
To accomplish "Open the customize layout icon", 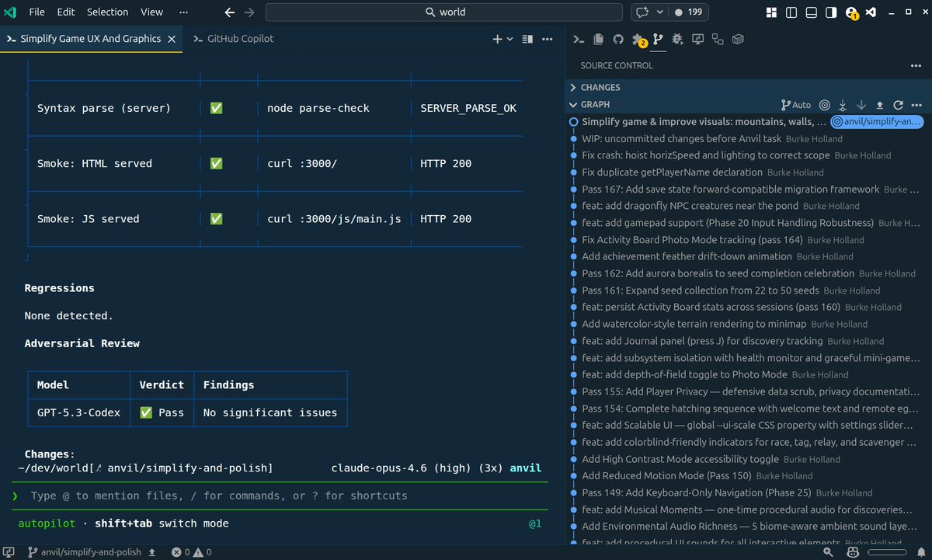I will (x=771, y=12).
